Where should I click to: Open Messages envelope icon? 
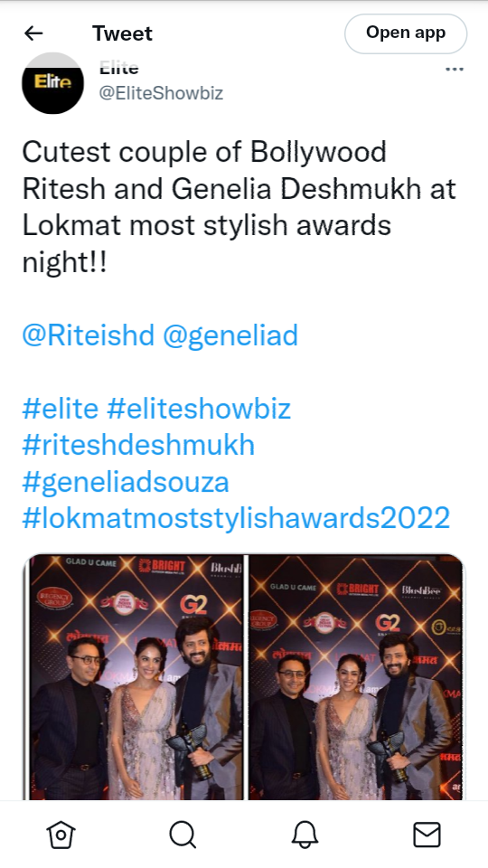(x=427, y=835)
